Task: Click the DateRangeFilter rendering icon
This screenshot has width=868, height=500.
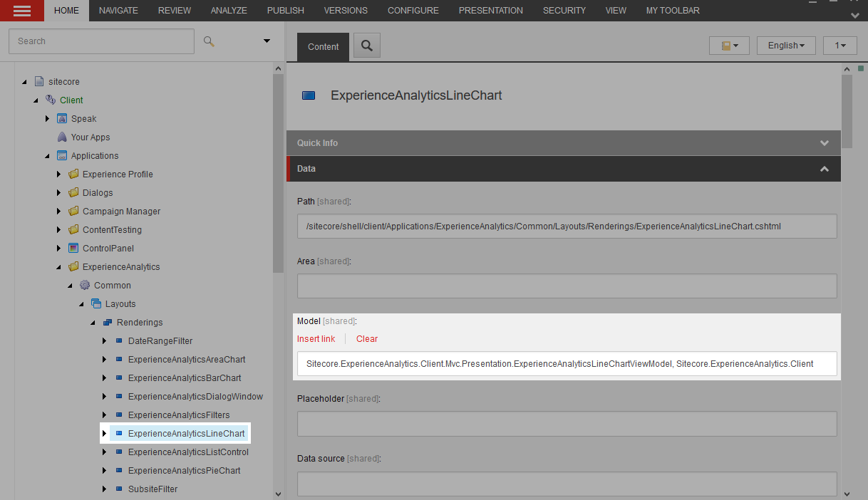Action: pos(119,340)
